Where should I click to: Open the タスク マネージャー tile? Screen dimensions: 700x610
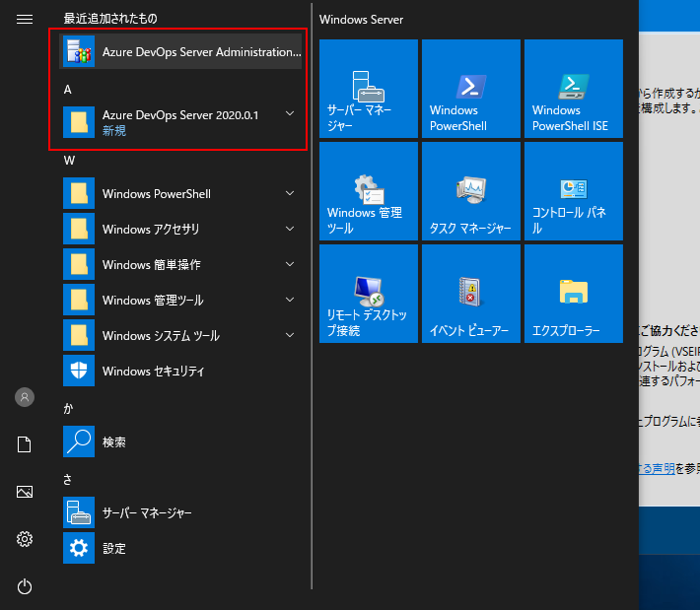471,191
